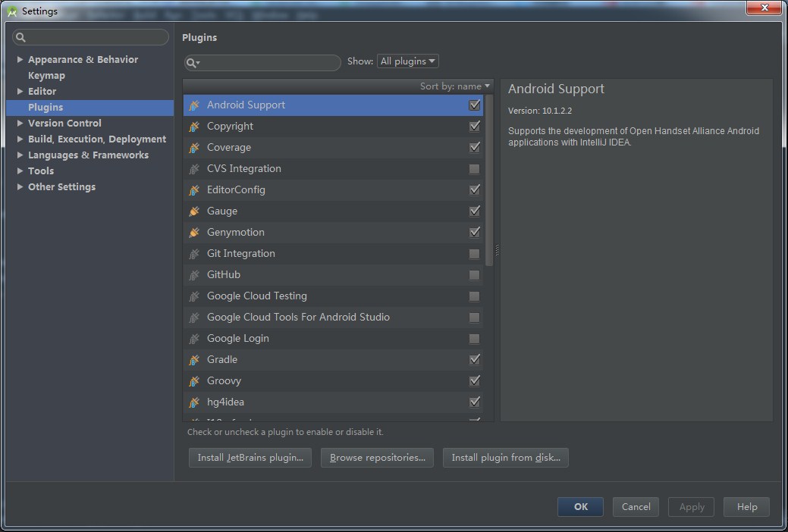Expand the Languages & Frameworks node
The height and width of the screenshot is (532, 788).
click(x=20, y=155)
